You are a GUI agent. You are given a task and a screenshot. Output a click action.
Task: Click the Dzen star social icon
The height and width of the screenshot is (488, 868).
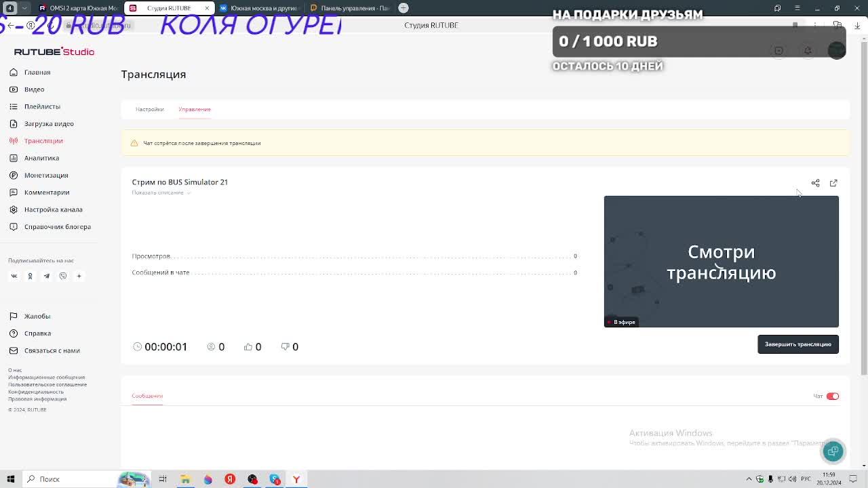point(79,276)
